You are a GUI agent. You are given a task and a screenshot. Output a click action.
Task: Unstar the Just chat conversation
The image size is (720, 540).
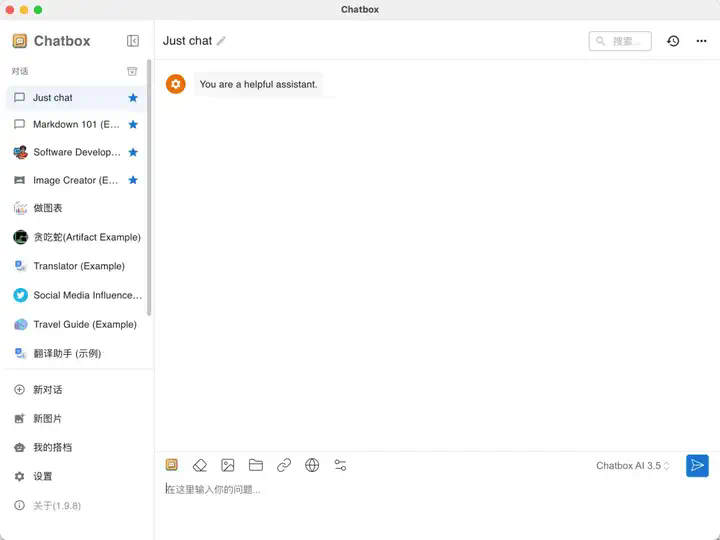(133, 97)
